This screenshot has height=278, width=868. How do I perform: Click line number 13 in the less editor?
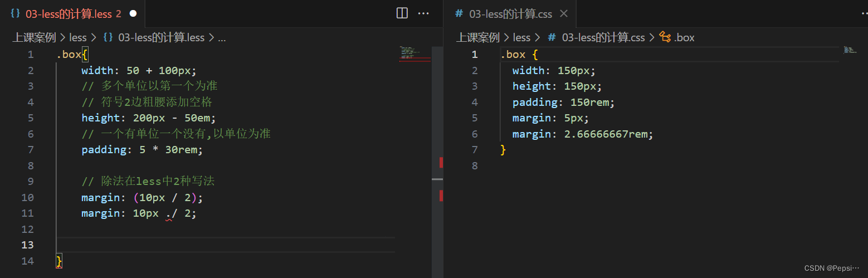[x=27, y=245]
